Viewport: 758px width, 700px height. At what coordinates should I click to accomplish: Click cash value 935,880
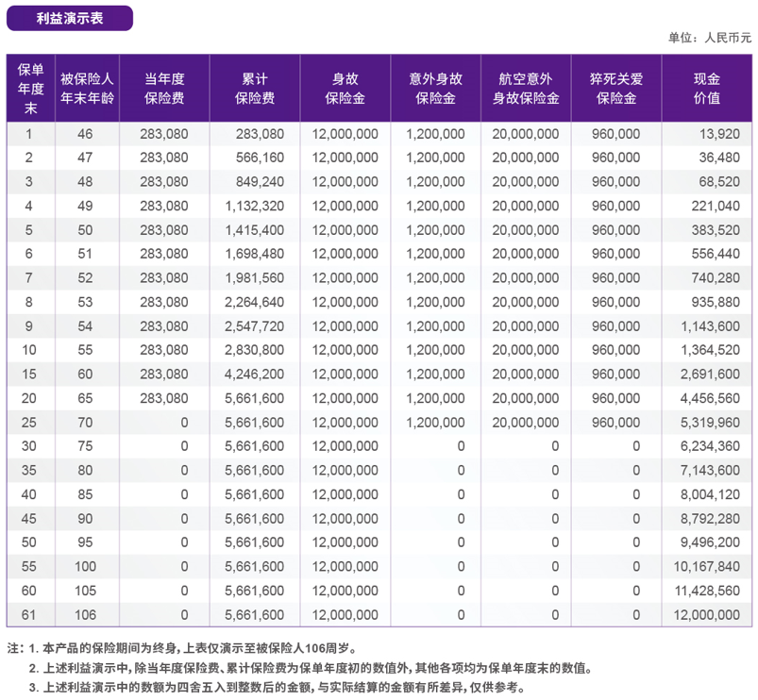point(716,302)
